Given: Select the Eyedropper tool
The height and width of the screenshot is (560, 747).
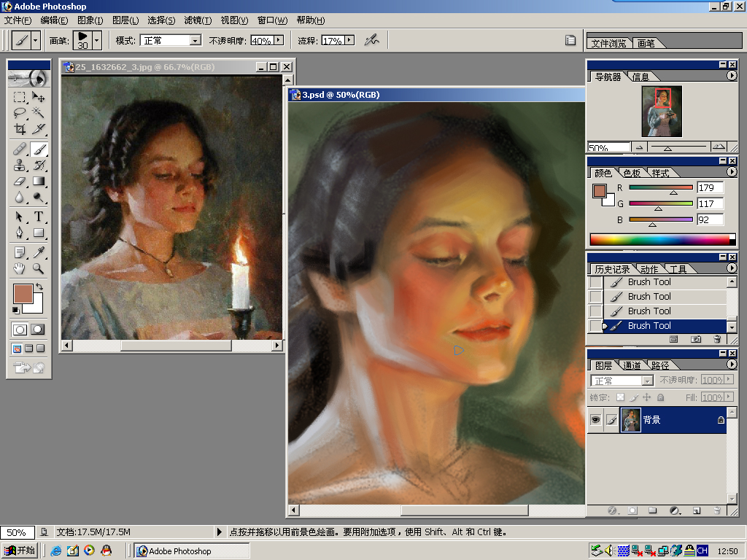Looking at the screenshot, I should 38,252.
